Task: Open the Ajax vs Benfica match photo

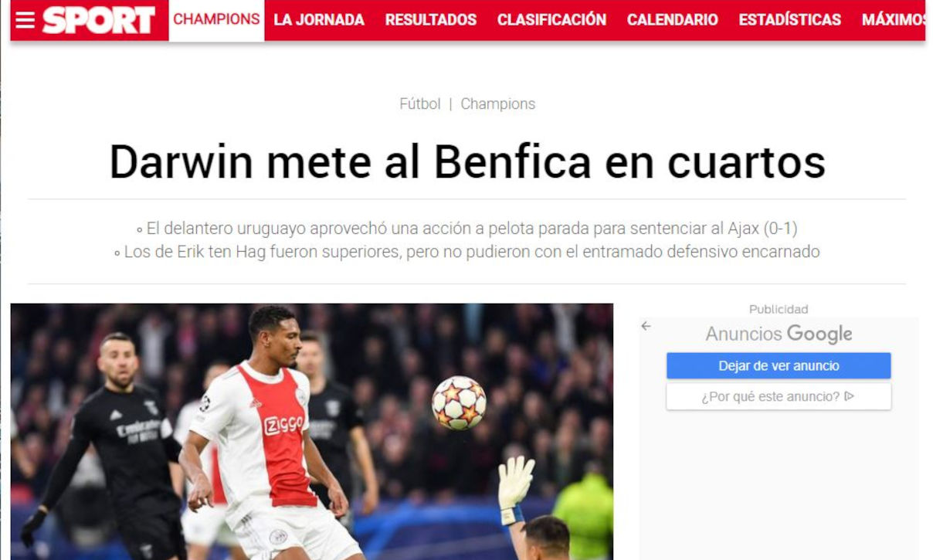Action: [312, 431]
